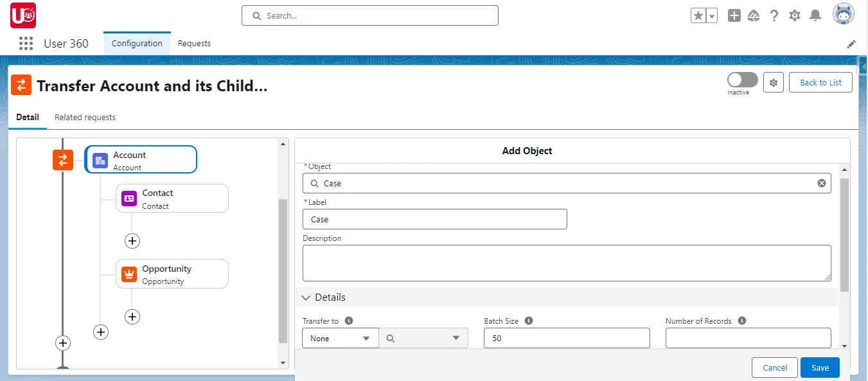Viewport: 868px width, 381px height.
Task: Click the help question mark icon
Action: (x=774, y=15)
